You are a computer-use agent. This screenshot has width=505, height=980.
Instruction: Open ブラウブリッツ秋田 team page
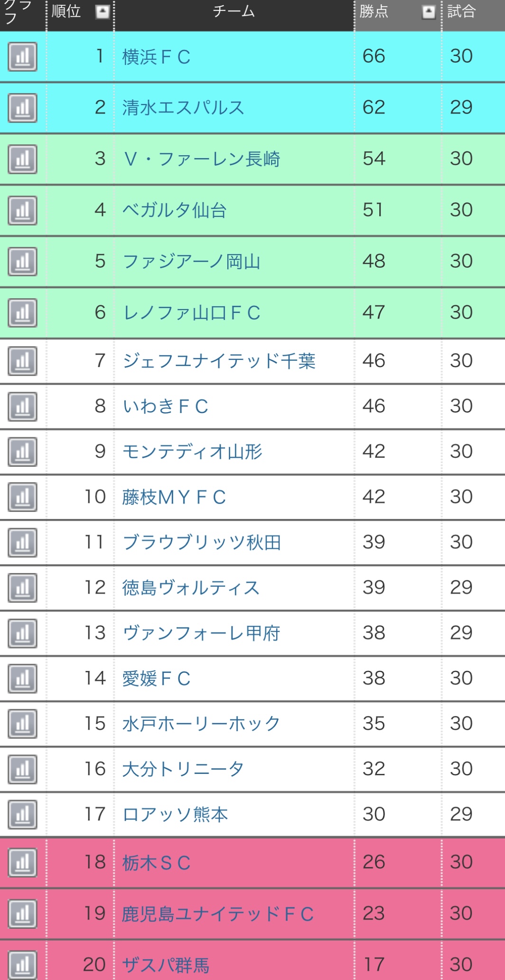[x=202, y=542]
